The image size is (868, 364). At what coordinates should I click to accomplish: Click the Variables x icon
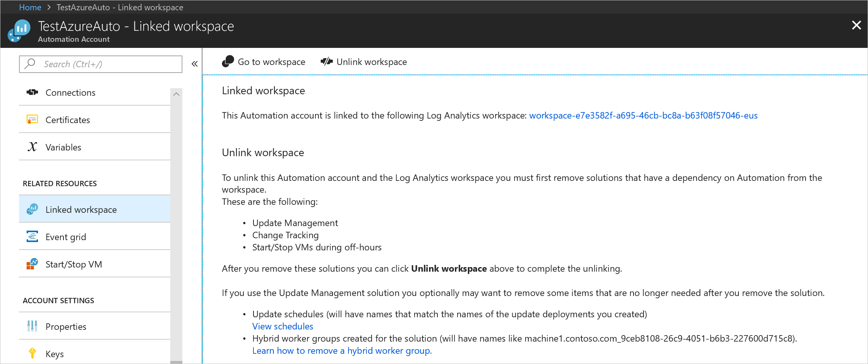[x=32, y=147]
